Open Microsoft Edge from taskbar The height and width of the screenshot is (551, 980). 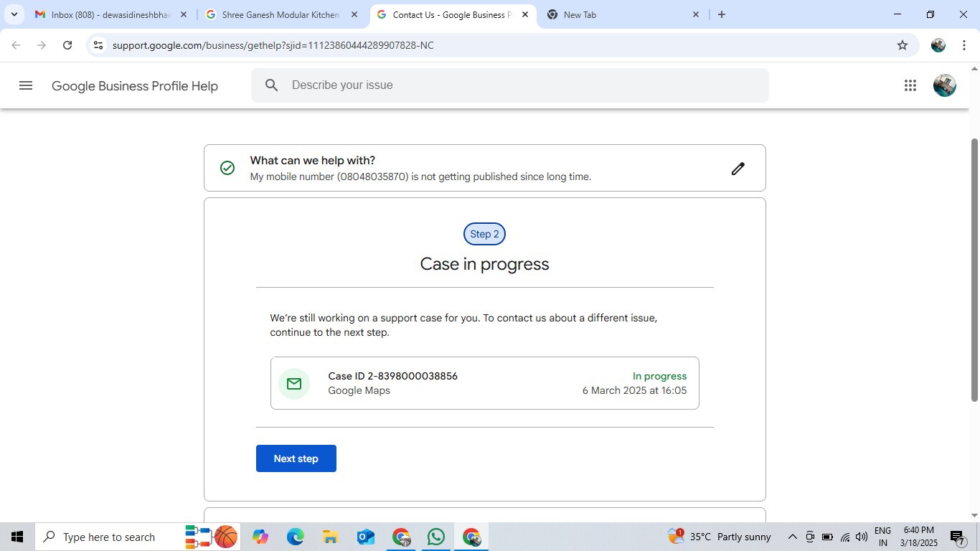click(295, 537)
